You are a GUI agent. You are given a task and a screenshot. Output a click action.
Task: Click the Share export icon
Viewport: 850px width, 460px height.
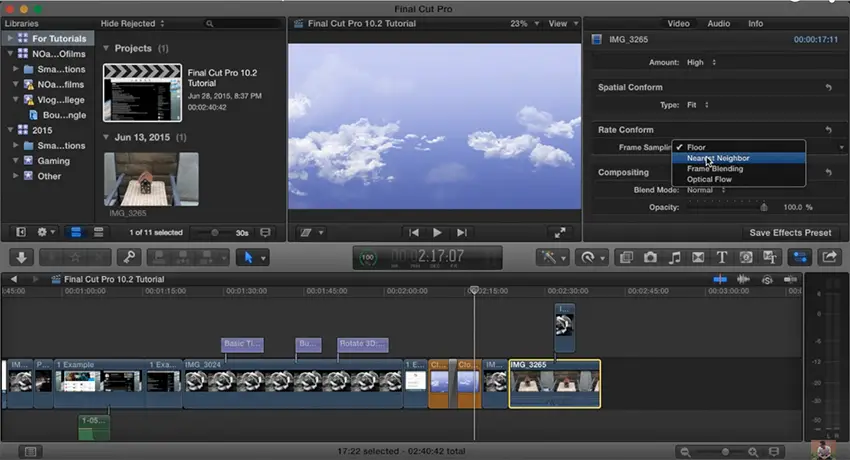829,257
